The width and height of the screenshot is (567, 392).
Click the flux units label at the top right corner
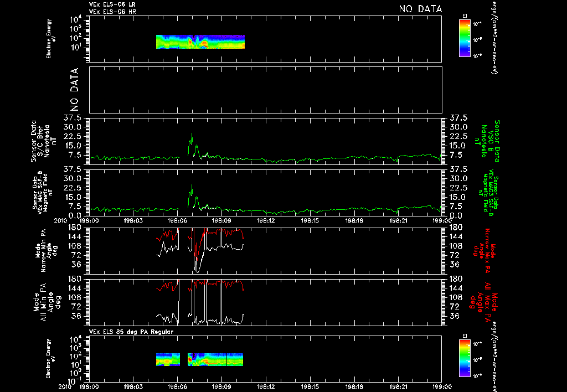pos(494,37)
